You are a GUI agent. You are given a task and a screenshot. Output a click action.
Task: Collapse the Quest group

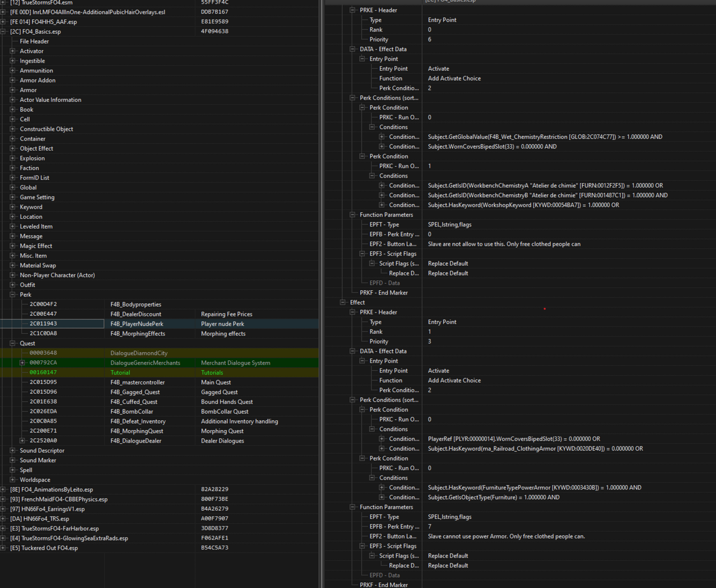(x=13, y=344)
